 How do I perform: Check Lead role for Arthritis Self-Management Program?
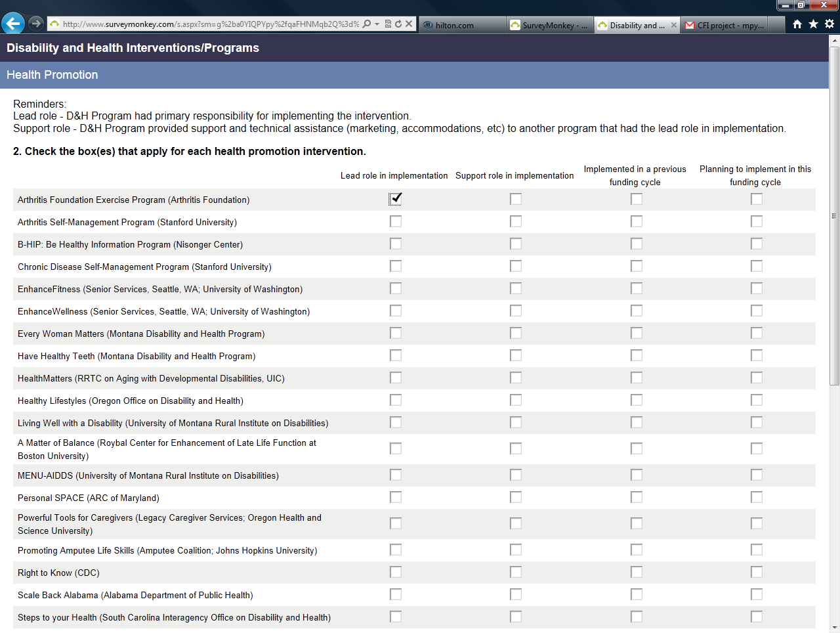396,221
